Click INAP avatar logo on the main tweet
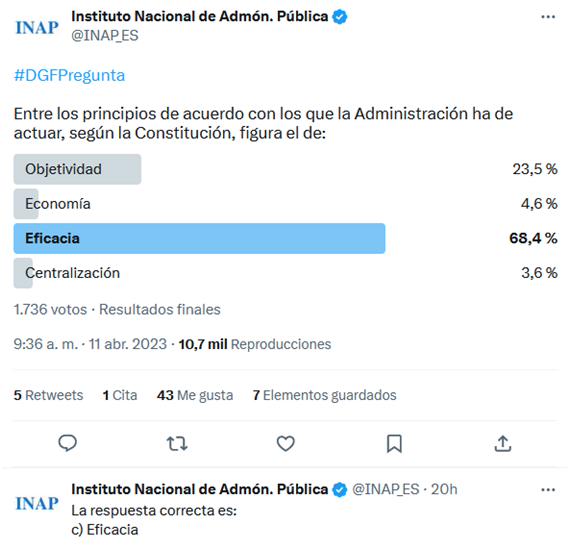571x551 pixels. coord(37,28)
